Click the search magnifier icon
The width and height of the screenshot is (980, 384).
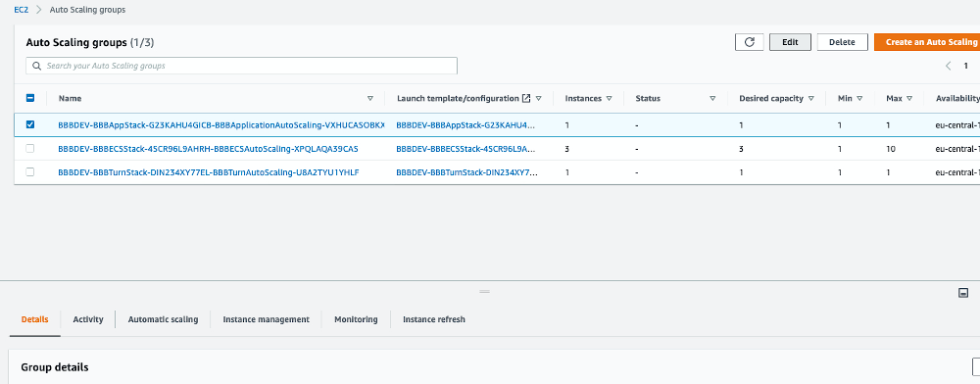click(37, 66)
